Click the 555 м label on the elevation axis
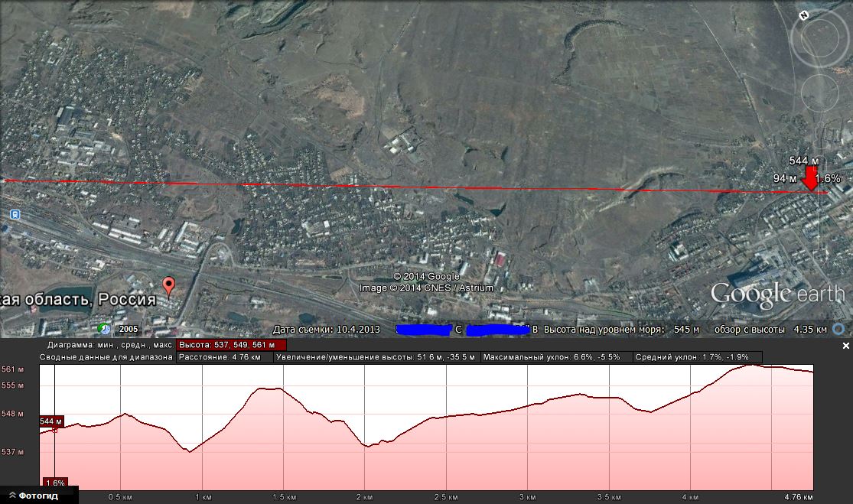The height and width of the screenshot is (504, 853). [12, 385]
